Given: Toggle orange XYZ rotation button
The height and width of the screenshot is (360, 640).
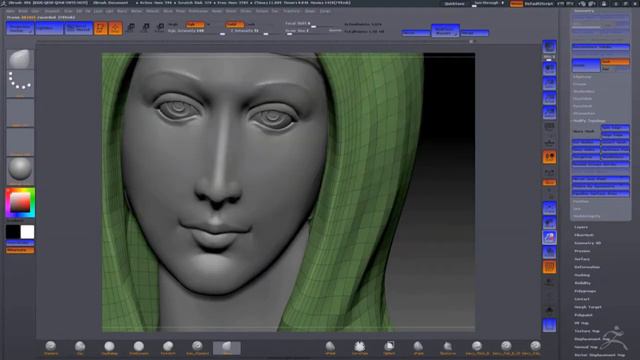Looking at the screenshot, I should pyautogui.click(x=549, y=182).
